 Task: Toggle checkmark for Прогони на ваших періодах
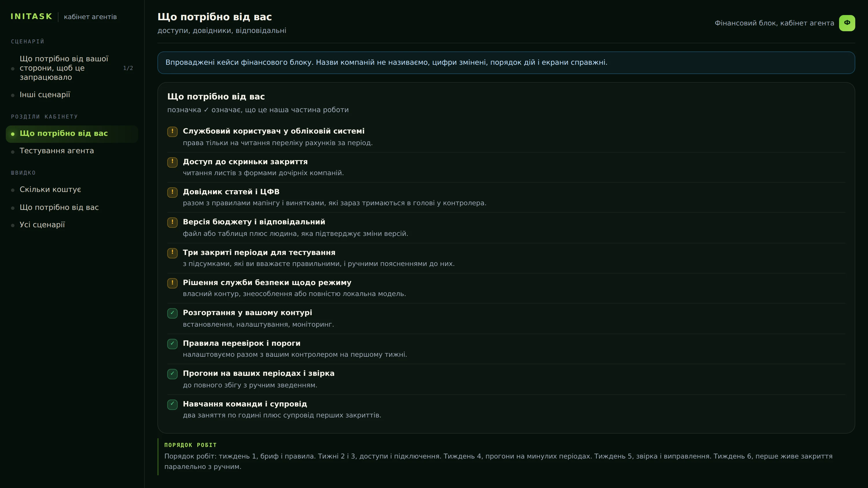tap(172, 374)
